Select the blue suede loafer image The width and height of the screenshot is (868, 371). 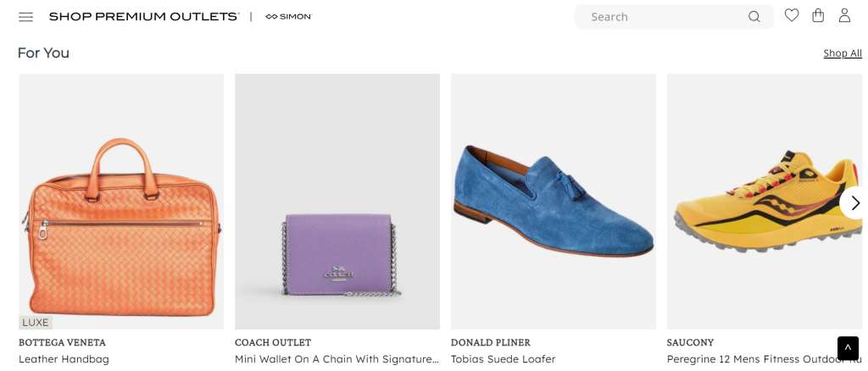point(554,202)
